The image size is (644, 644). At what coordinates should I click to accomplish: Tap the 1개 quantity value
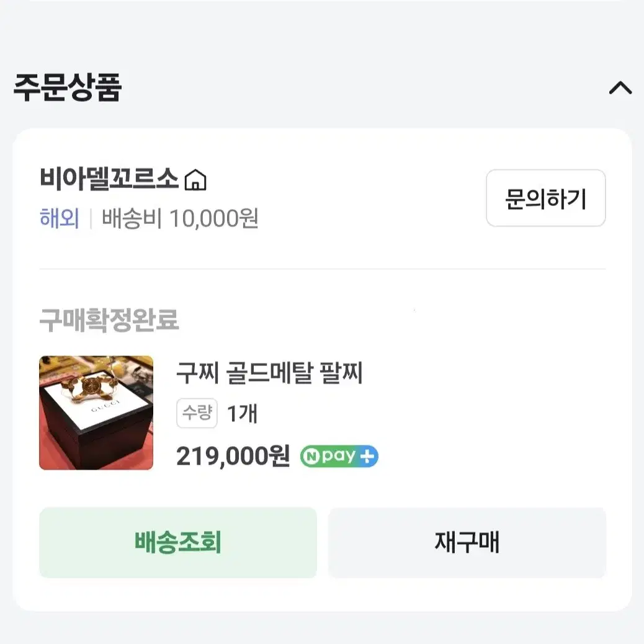(x=243, y=413)
